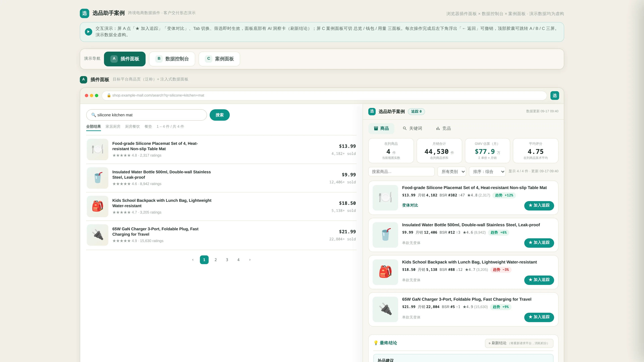This screenshot has height=362, width=644.
Task: Add the Insulated Water Bottle to tracking
Action: (x=539, y=243)
